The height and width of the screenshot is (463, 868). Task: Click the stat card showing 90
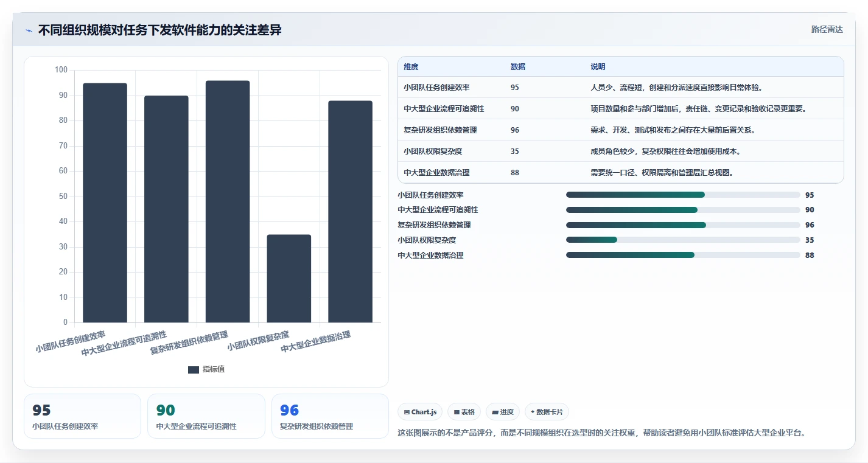[206, 416]
